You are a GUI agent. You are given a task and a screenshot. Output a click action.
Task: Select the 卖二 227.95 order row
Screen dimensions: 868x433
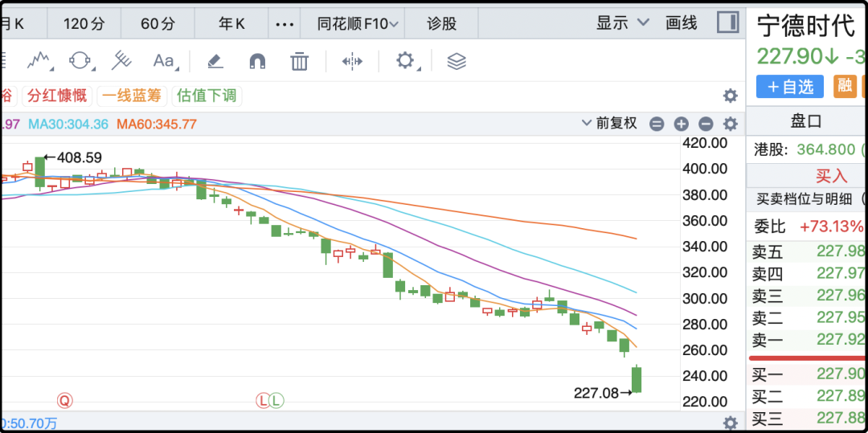pyautogui.click(x=808, y=317)
